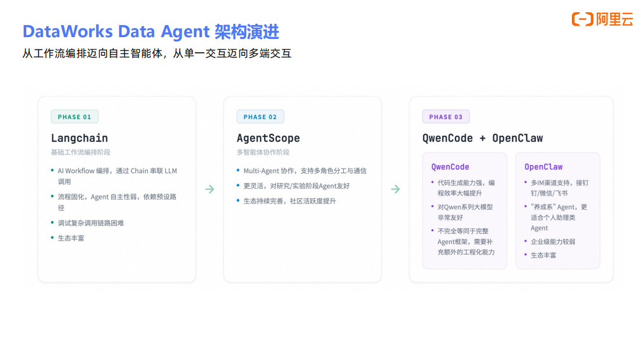
Task: Click the AgentScope heading
Action: tap(268, 138)
